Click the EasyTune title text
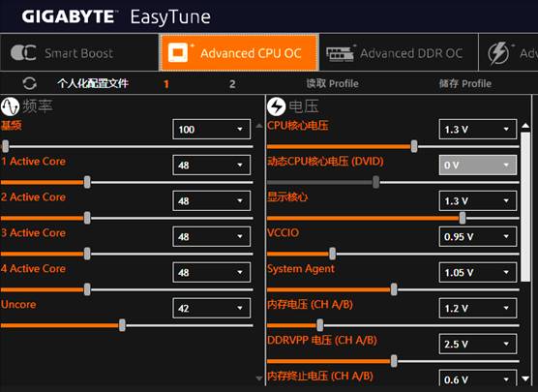Viewport: 538px width, 392px height. 170,17
